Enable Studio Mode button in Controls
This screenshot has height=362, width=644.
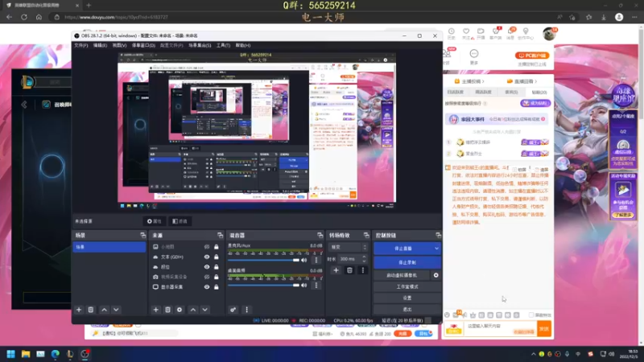[407, 286]
